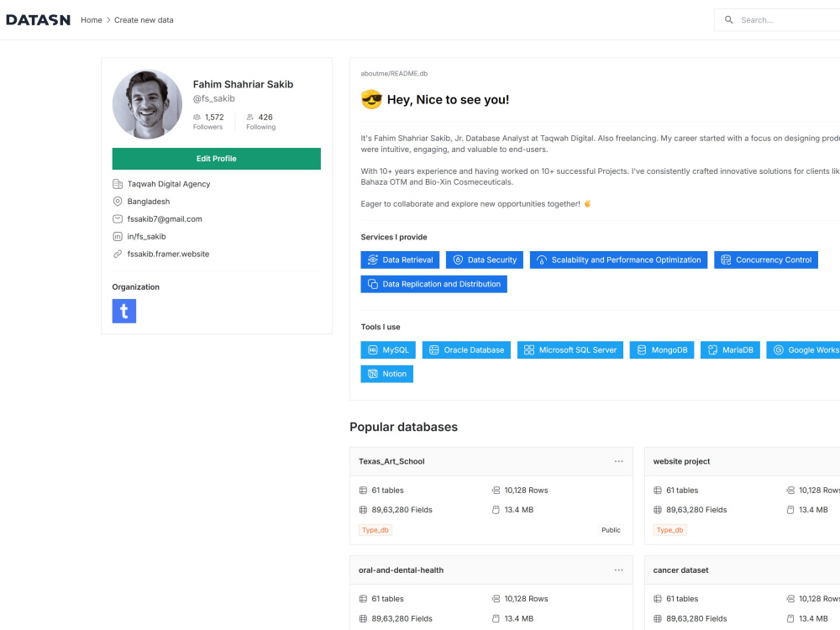Click size icon in website project card

click(x=790, y=510)
